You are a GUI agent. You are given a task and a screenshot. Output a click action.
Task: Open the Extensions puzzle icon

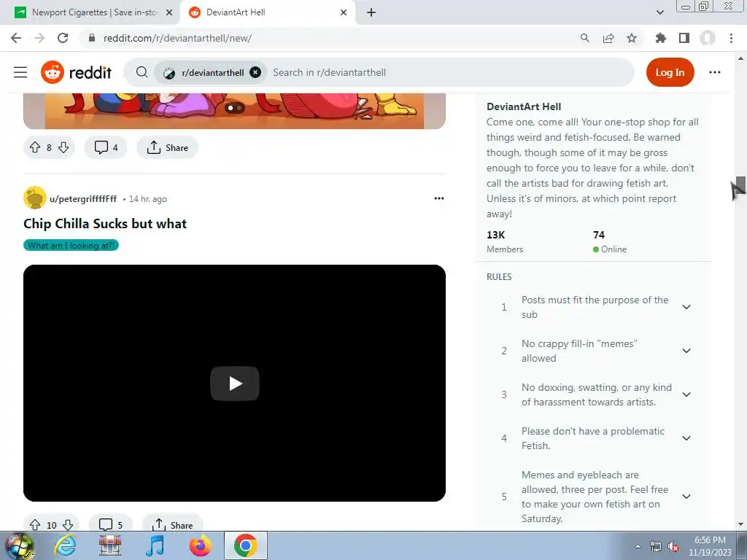[661, 38]
